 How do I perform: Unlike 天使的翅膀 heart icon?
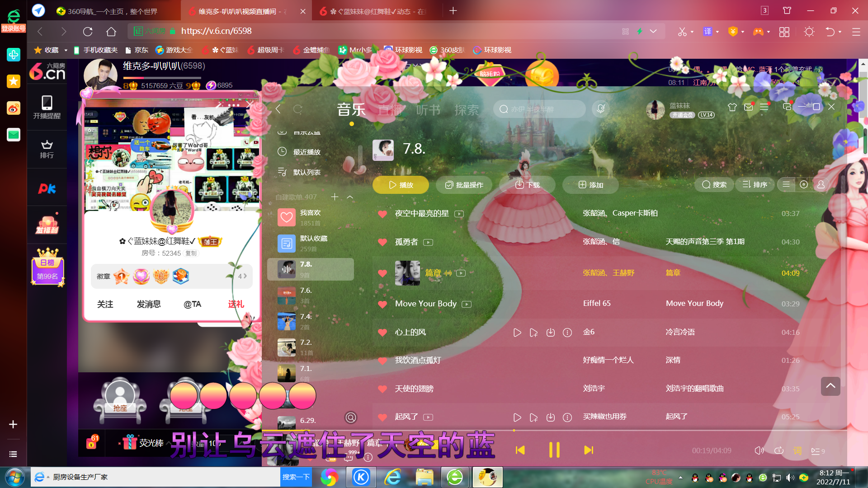[382, 389]
